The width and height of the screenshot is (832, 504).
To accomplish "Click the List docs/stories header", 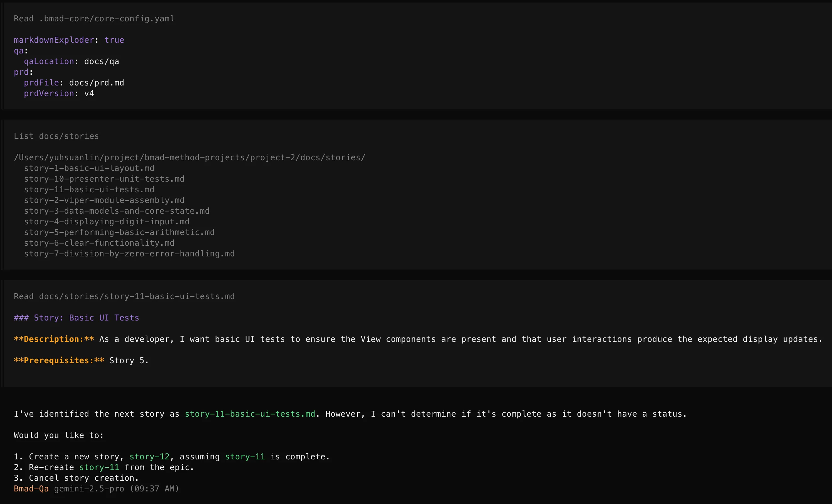I will [56, 136].
